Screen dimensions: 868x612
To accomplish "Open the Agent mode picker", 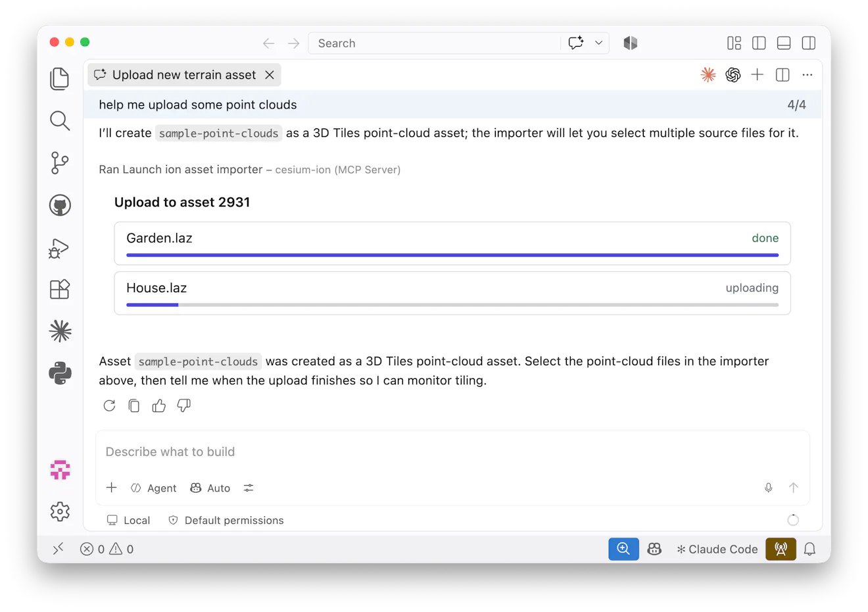I will tap(154, 488).
